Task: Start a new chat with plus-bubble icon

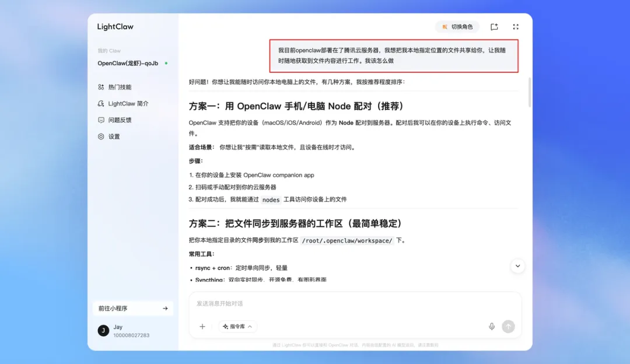Action: (x=494, y=26)
